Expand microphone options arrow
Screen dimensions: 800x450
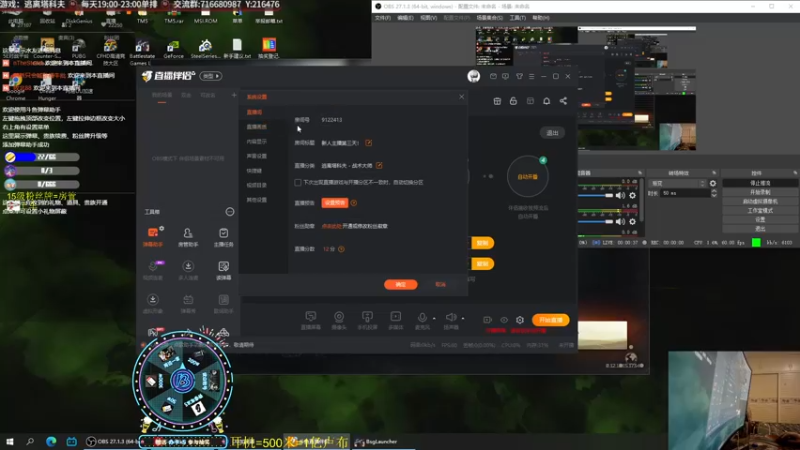tap(434, 318)
